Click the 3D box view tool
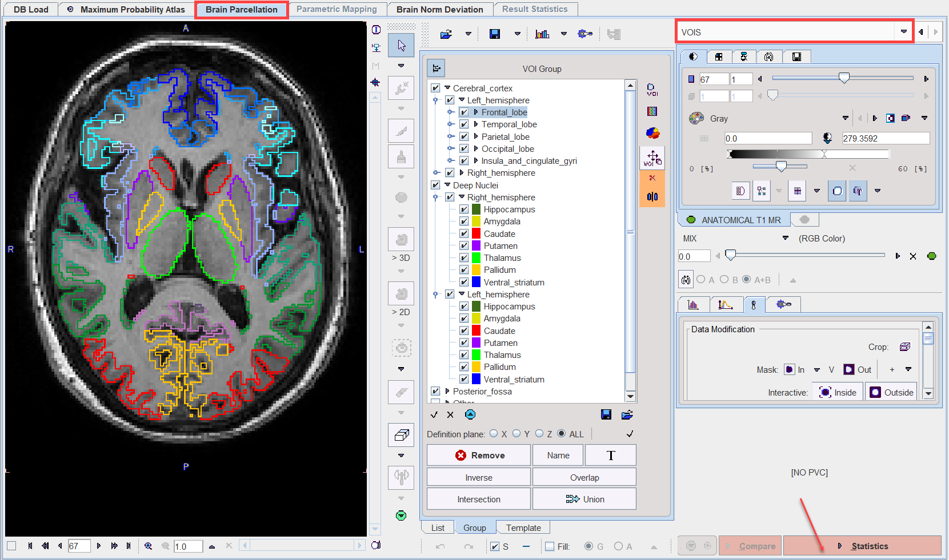949x560 pixels. point(401,435)
